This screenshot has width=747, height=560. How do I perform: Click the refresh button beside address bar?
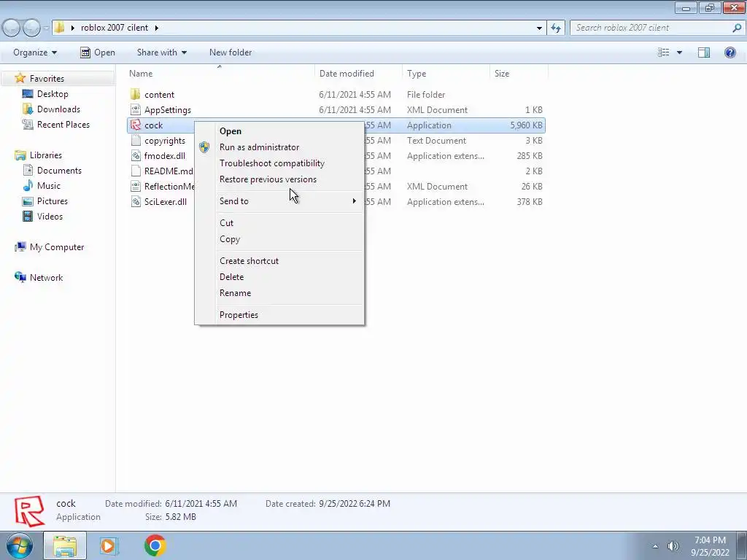click(x=555, y=28)
